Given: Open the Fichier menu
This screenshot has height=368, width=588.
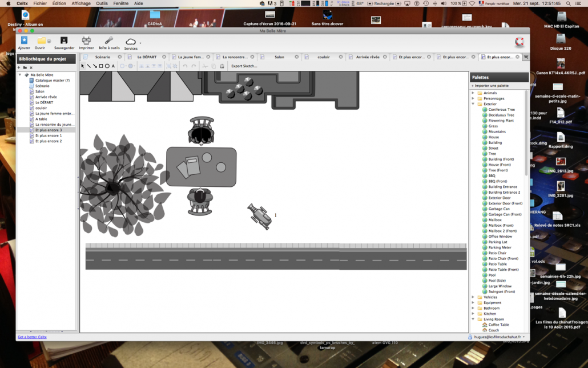Looking at the screenshot, I should 40,3.
